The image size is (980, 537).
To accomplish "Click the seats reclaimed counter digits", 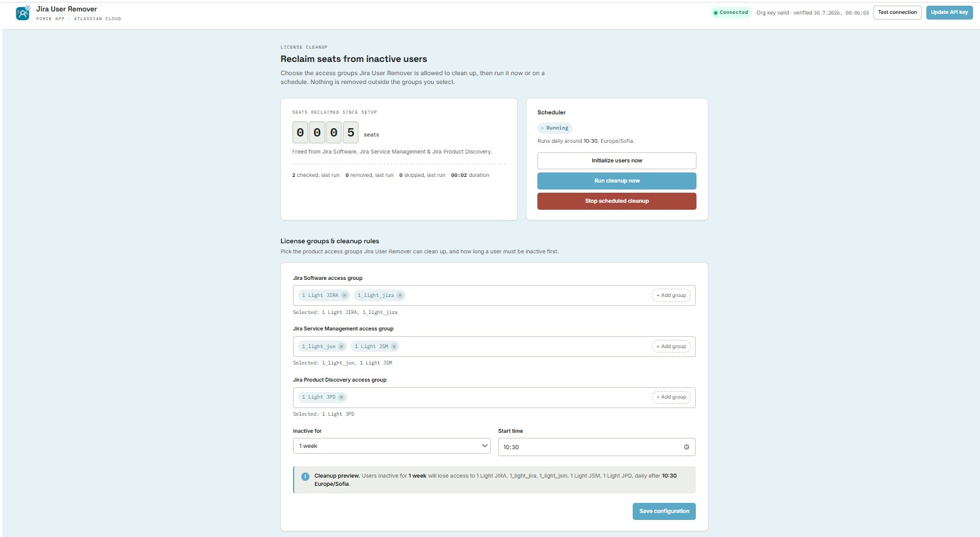I will click(325, 133).
